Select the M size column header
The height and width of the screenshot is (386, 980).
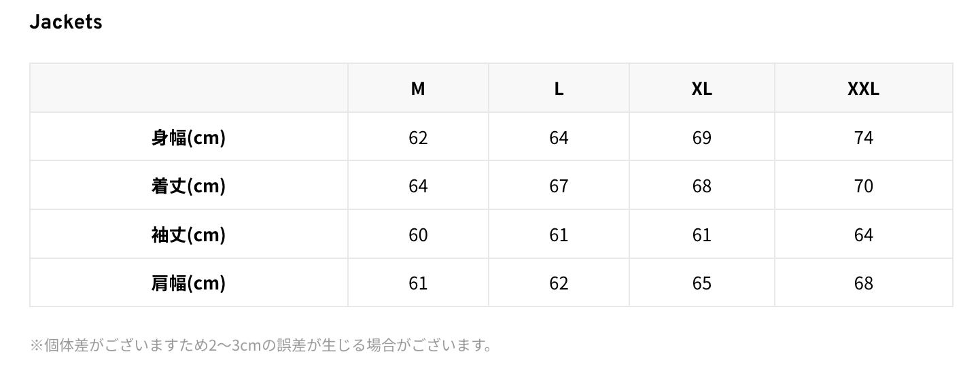tap(418, 88)
